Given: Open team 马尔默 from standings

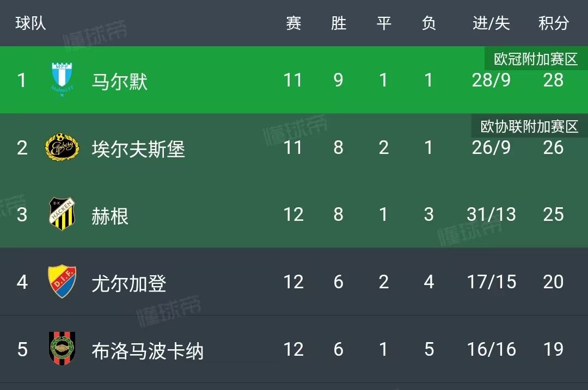Looking at the screenshot, I should click(120, 81).
